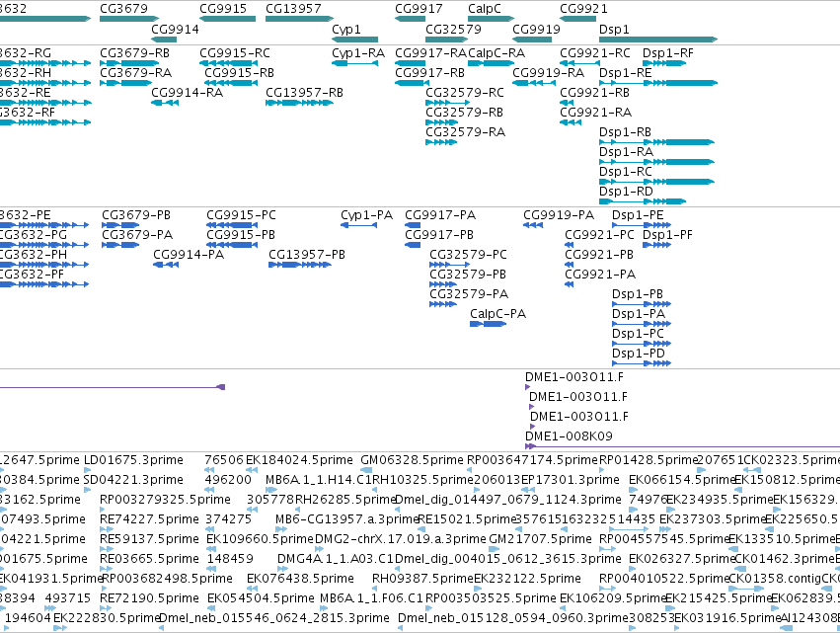
Task: Select the CG9917-RA transcript
Action: coord(410,63)
